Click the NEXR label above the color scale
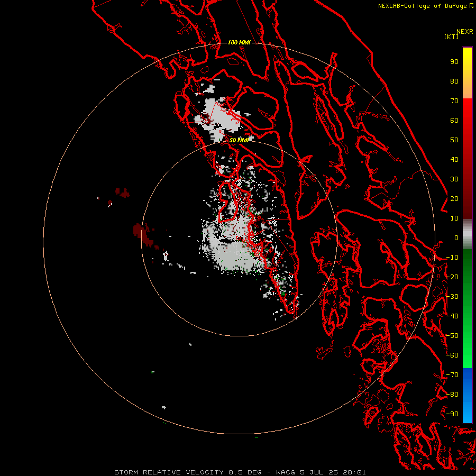The height and width of the screenshot is (476, 476). click(x=464, y=32)
